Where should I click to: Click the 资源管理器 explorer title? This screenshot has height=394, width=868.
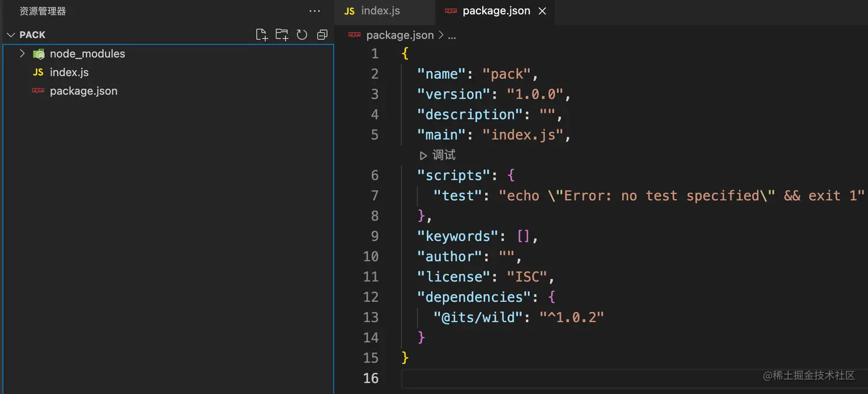42,11
